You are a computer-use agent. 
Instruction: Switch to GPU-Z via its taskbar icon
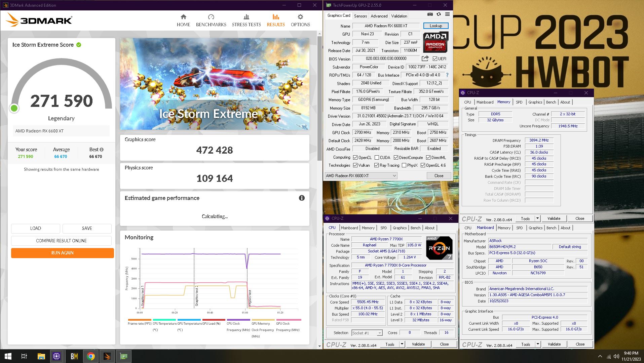124,356
